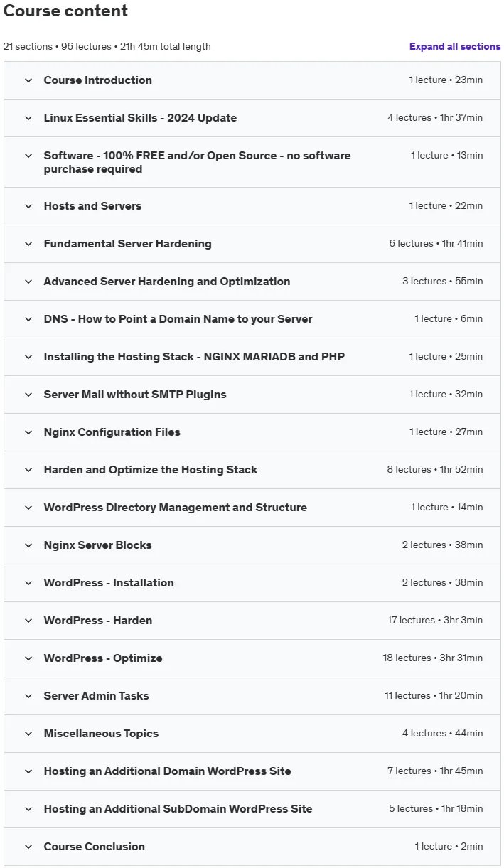Viewport: 504px width, 868px height.
Task: Expand the Course Introduction chevron
Action: tap(28, 80)
